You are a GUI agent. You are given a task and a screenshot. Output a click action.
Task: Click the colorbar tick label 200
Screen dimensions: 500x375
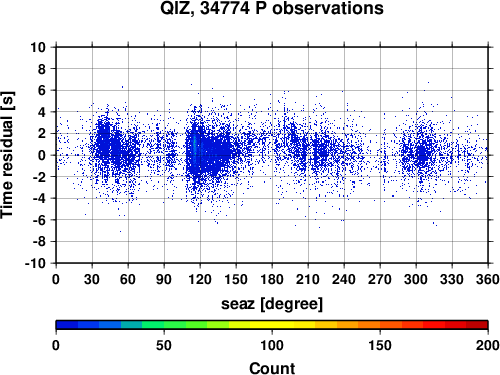[x=487, y=345]
